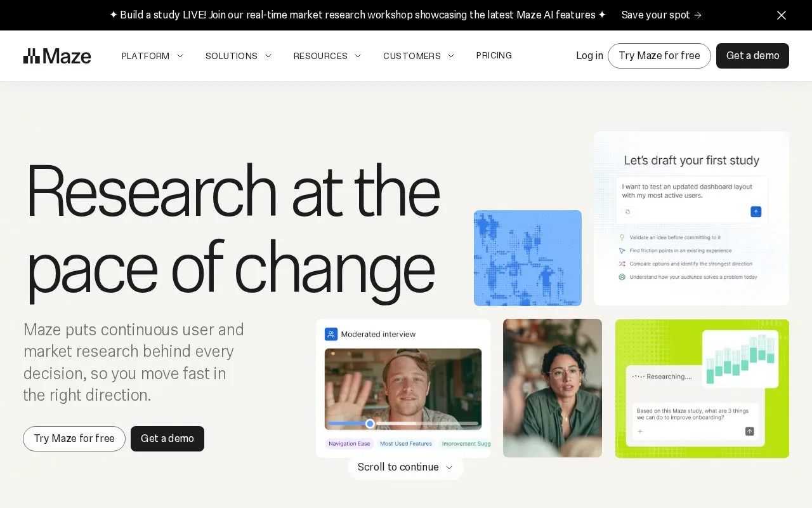Click the Navigation Ease tag
Image resolution: width=812 pixels, height=508 pixels.
coord(350,444)
